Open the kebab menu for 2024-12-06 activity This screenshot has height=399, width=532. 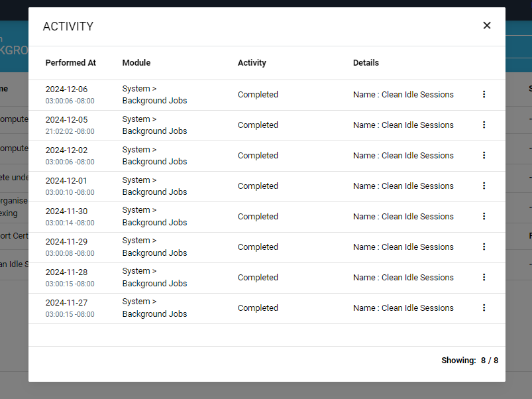484,95
